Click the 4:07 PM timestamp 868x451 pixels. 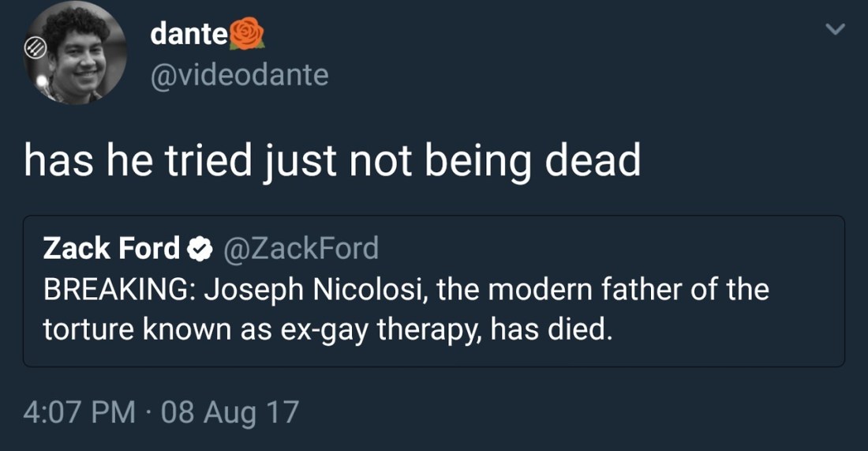(79, 412)
